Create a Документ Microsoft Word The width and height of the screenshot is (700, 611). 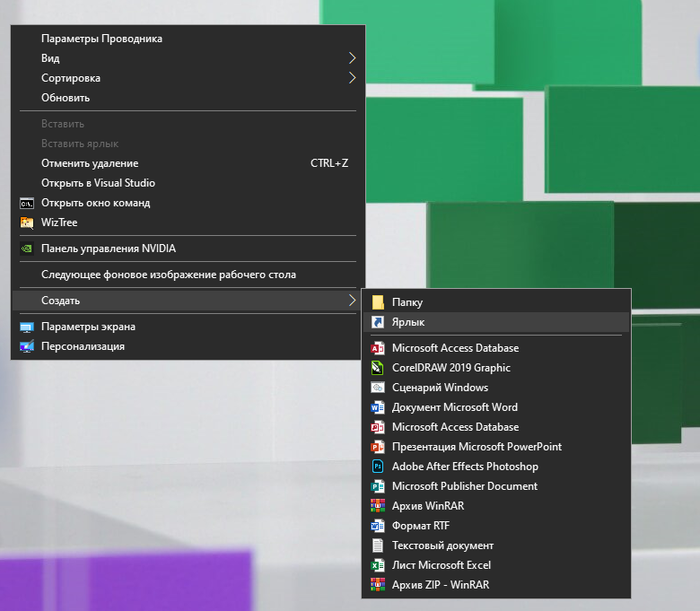(x=496, y=407)
